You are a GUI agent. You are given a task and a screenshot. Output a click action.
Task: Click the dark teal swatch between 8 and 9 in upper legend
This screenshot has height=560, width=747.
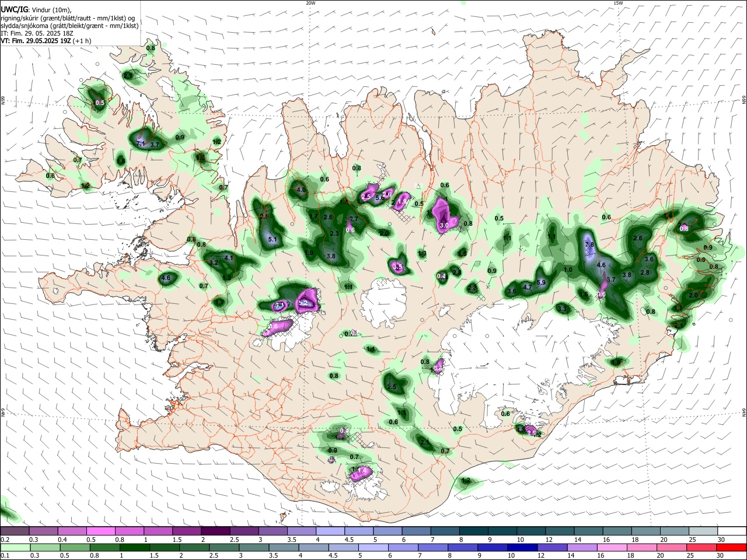click(x=474, y=531)
